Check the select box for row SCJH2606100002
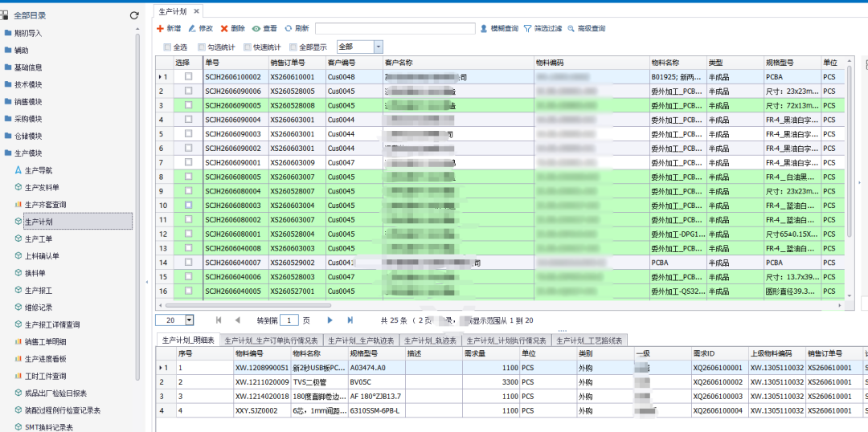Image resolution: width=868 pixels, height=432 pixels. point(188,75)
